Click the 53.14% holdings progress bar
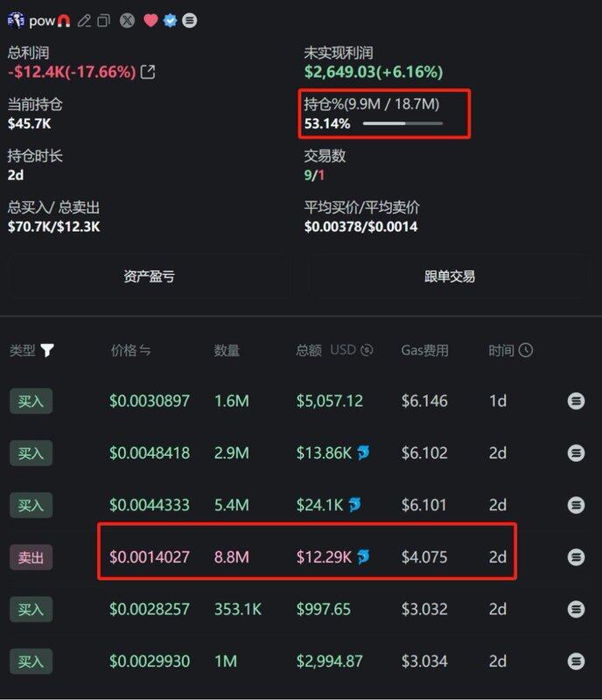 point(402,123)
